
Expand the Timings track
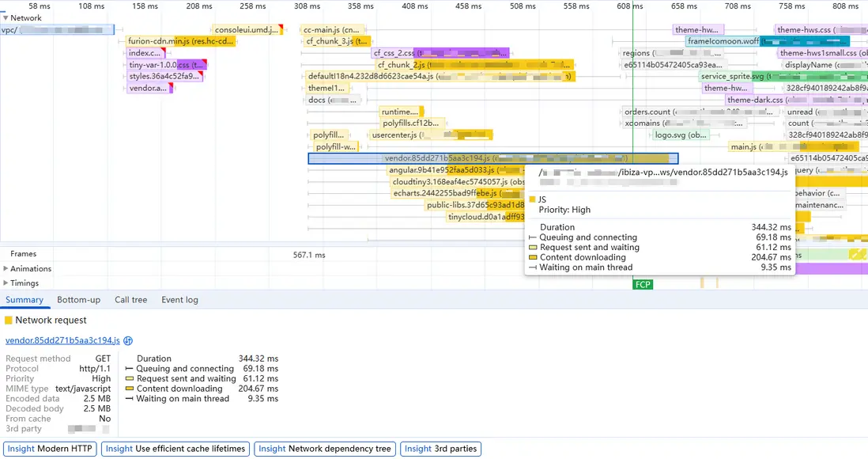point(6,283)
